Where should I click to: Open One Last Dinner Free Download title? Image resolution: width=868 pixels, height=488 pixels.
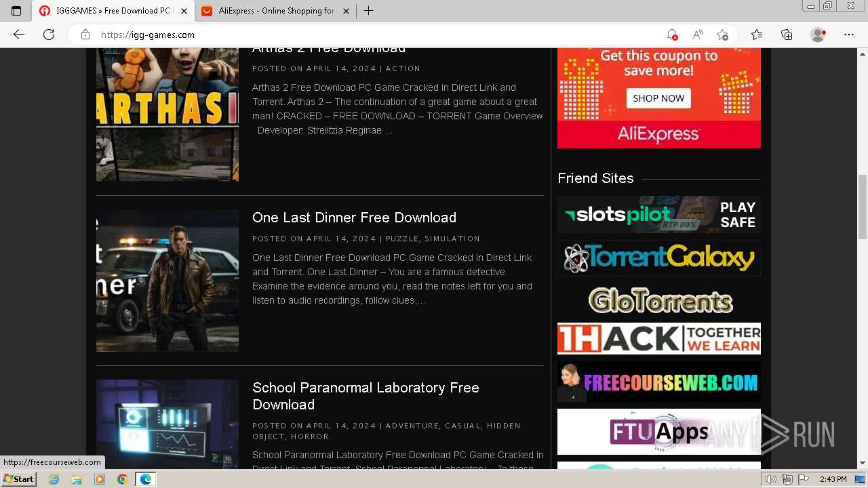pos(354,218)
